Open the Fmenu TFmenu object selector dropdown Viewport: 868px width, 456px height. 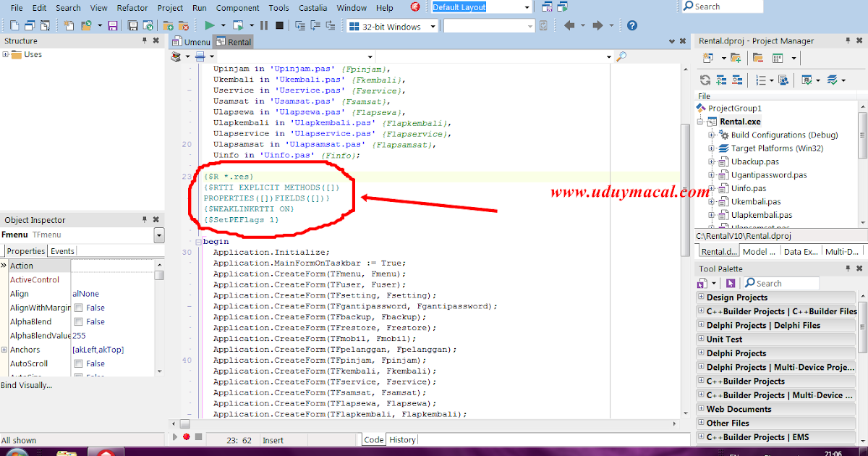pyautogui.click(x=159, y=235)
